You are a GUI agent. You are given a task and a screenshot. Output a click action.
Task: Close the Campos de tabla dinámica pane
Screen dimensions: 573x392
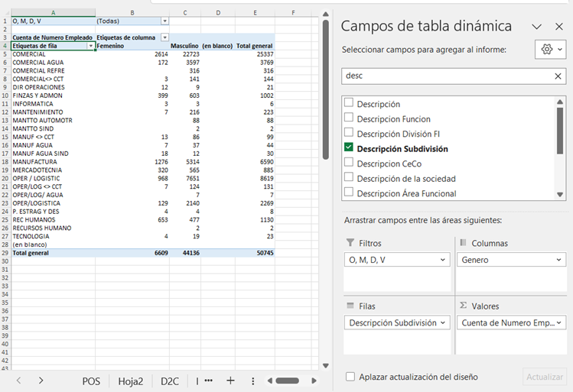click(558, 27)
